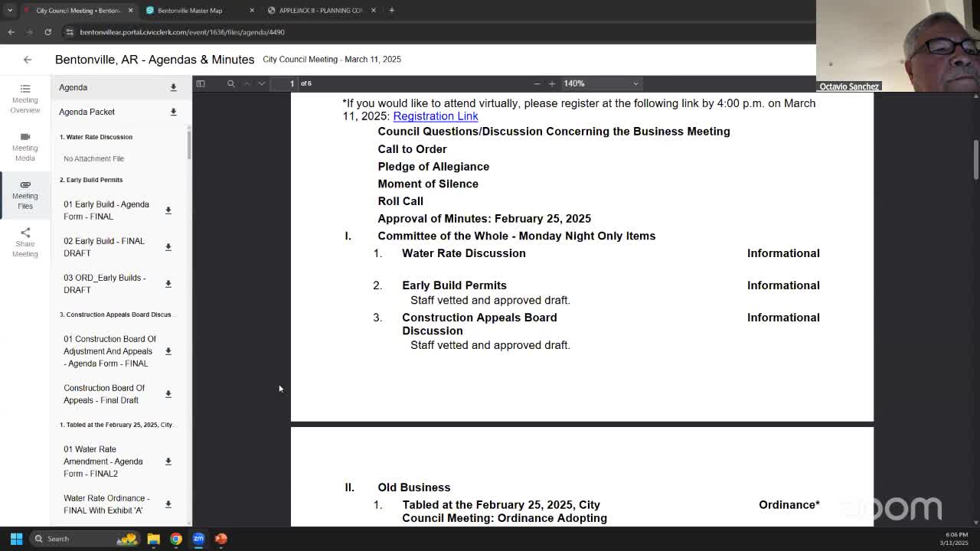The height and width of the screenshot is (551, 980).
Task: Download Construction Board Of Appeals Final Draft
Action: pyautogui.click(x=168, y=394)
